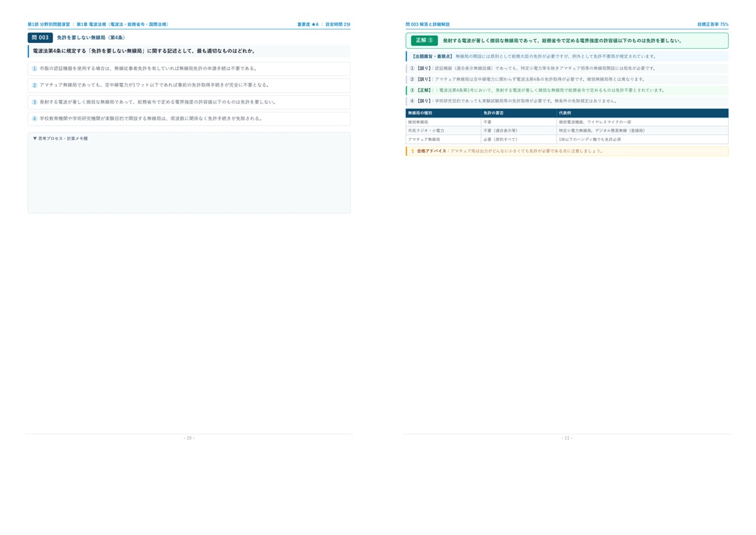Screen dimensions: 756x535
Task: Click the circled ② marker of choice アマチュア無線局であっても
Action: (34, 86)
